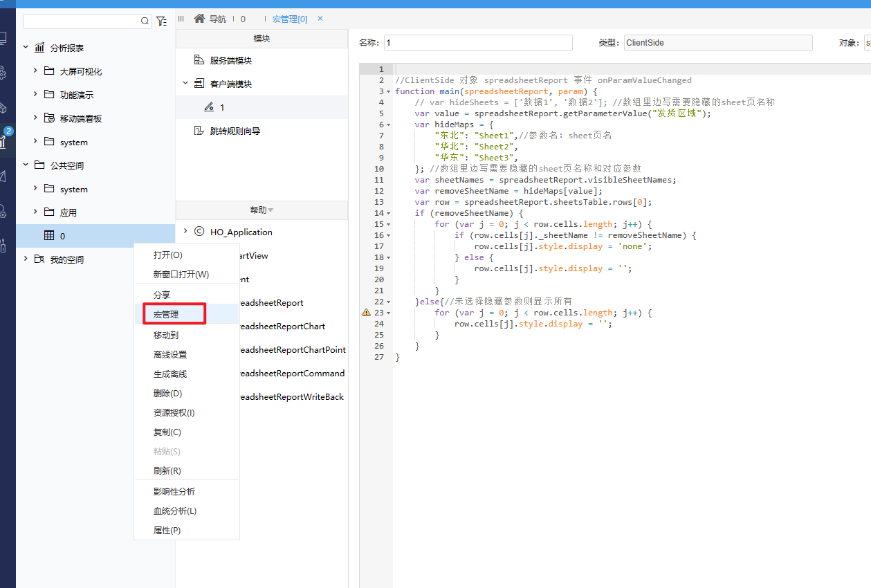Expand the 应用 folder
The height and width of the screenshot is (588, 871).
pos(35,212)
